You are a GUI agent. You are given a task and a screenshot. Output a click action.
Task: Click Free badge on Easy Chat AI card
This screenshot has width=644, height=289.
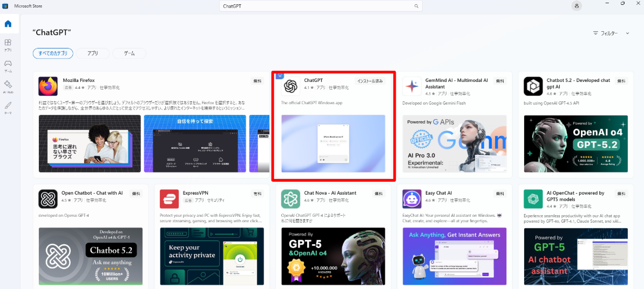[500, 194]
